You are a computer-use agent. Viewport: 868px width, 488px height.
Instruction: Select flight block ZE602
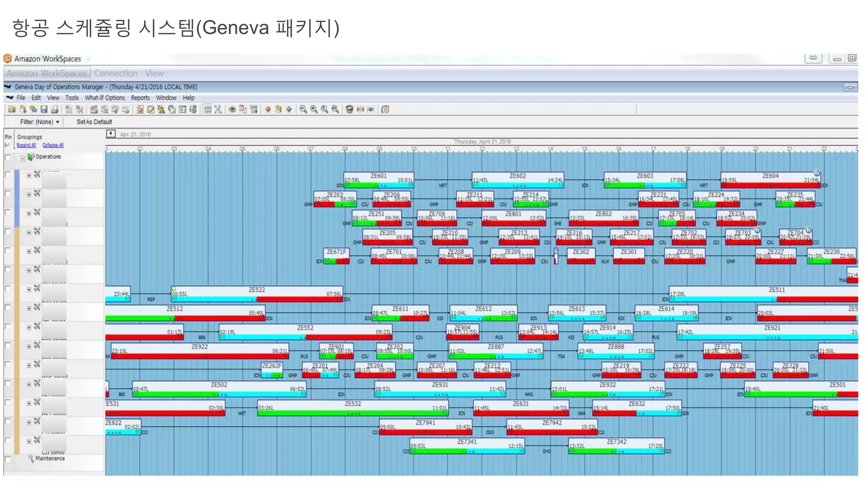pos(518,180)
